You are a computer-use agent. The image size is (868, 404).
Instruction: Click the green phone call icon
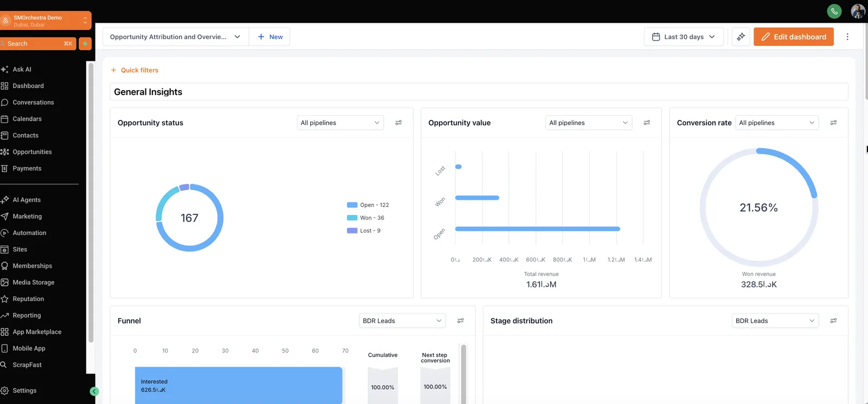834,11
